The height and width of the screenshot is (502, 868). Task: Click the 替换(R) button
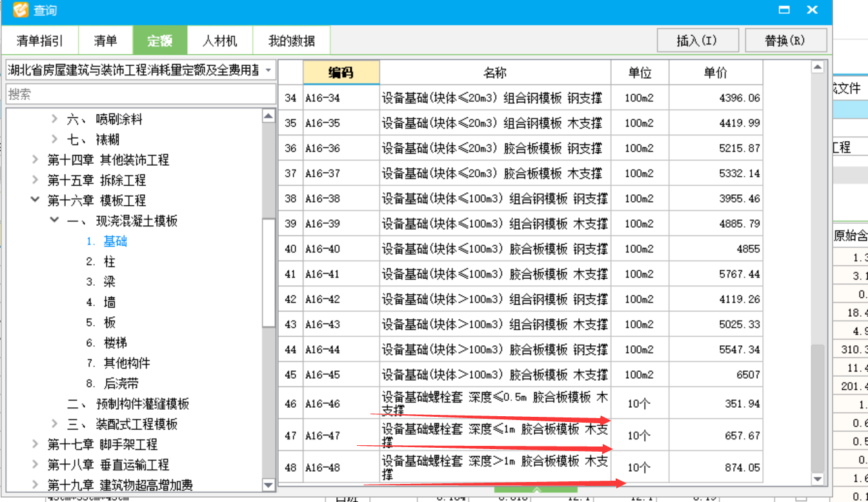pyautogui.click(x=785, y=40)
